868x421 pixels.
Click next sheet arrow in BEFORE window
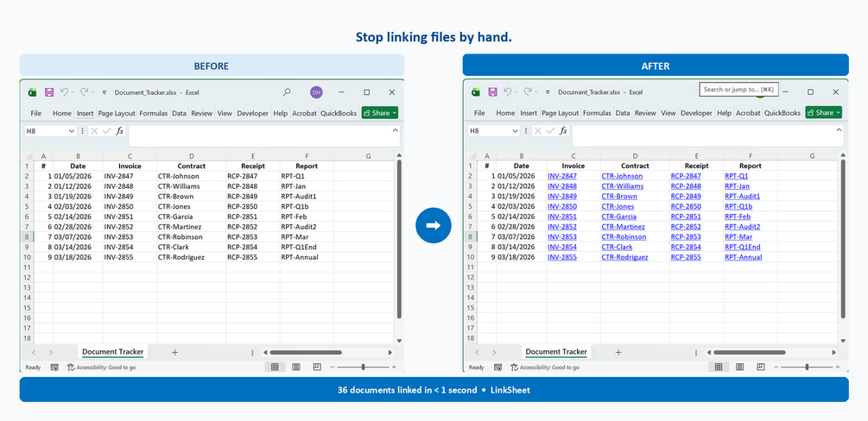click(x=50, y=352)
